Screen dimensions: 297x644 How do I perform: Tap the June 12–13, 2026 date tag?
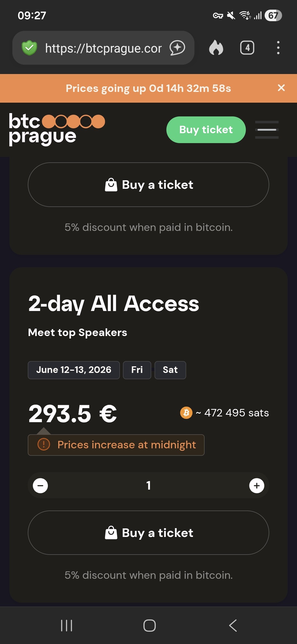(74, 370)
